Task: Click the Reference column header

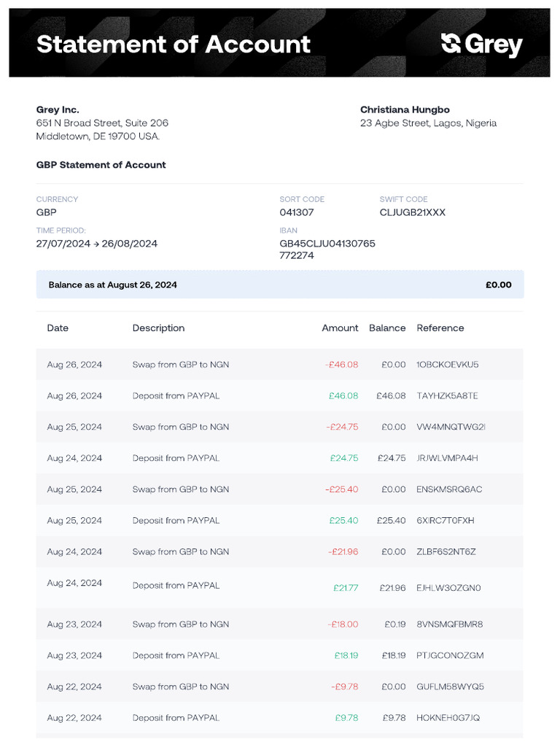Action: [x=440, y=328]
